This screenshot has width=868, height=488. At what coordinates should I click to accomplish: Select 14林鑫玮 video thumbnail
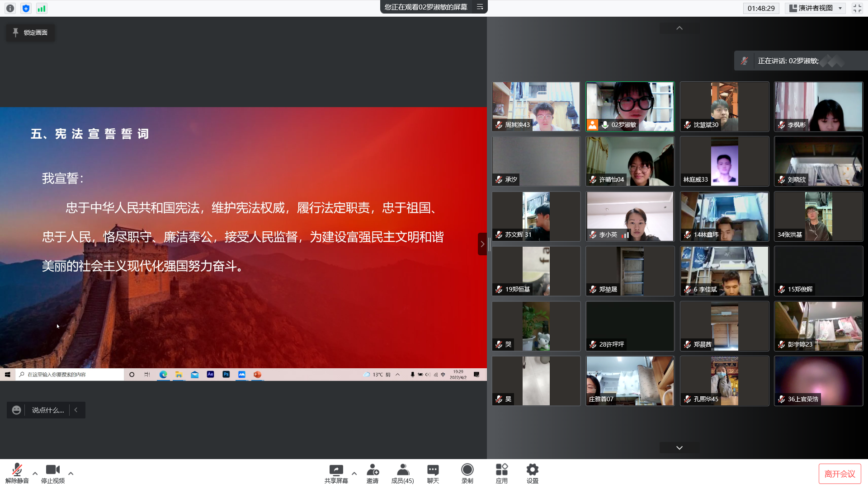point(724,216)
